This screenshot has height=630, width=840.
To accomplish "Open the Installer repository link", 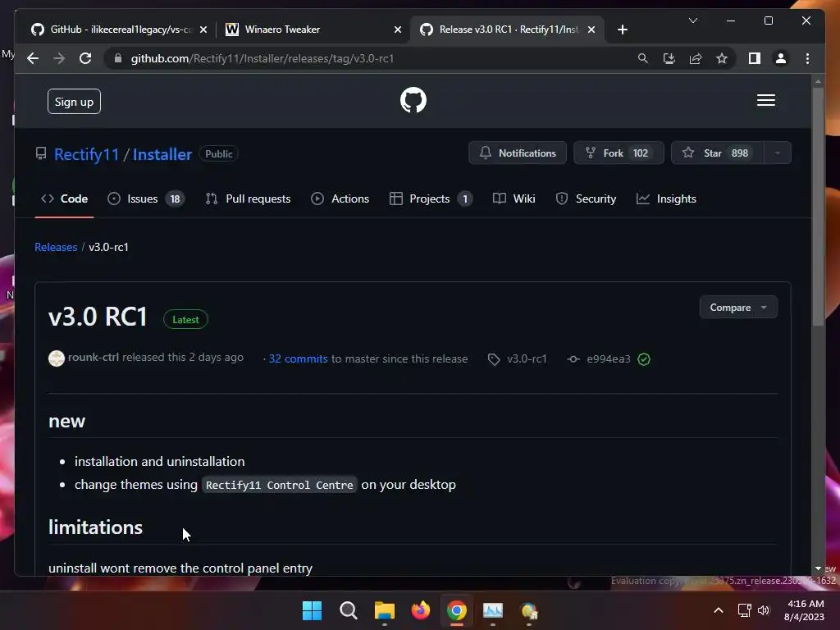I will pyautogui.click(x=162, y=154).
